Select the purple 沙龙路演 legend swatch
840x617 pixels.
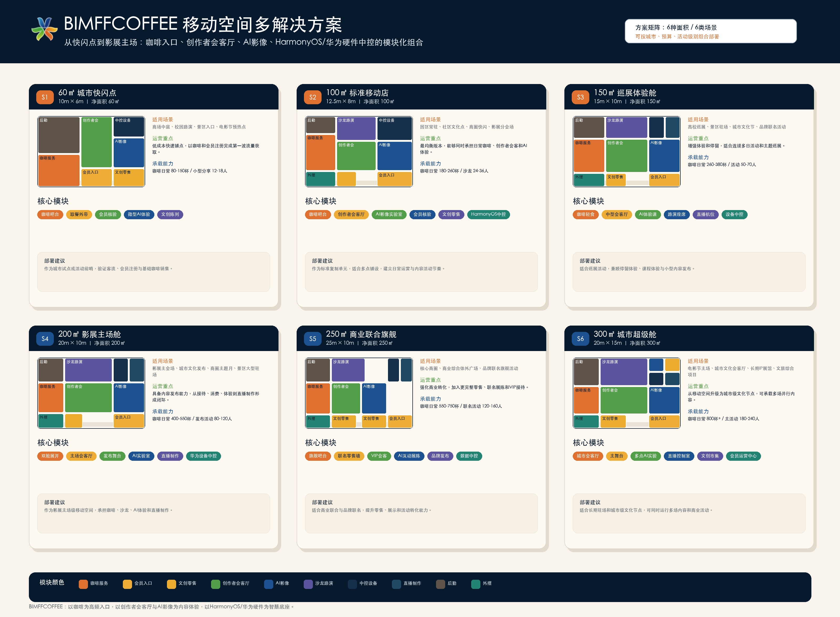pos(308,584)
